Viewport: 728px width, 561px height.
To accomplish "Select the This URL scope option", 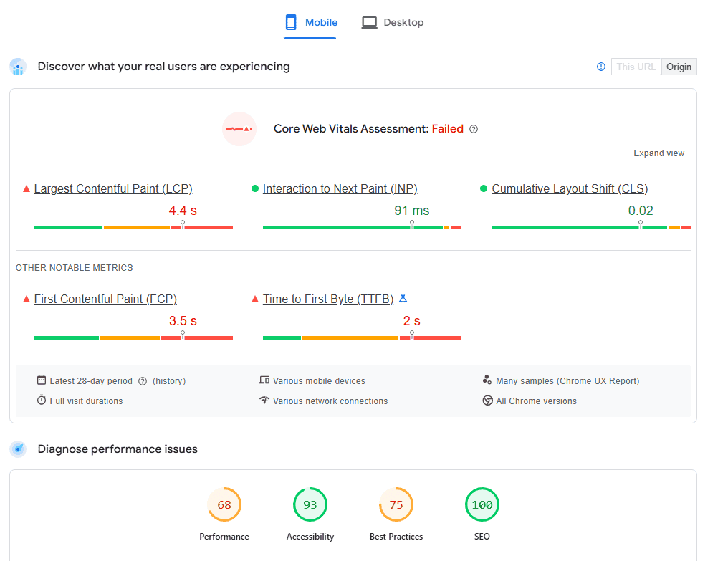I will (x=635, y=67).
